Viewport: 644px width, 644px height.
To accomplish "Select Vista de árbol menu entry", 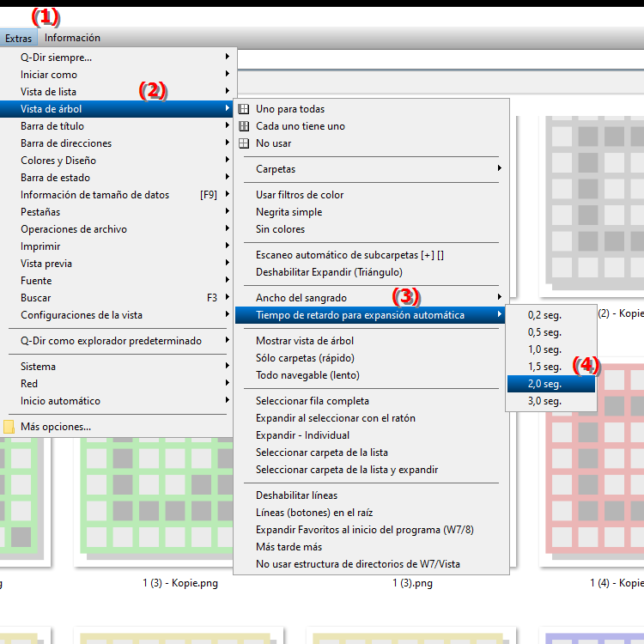I will tap(117, 109).
